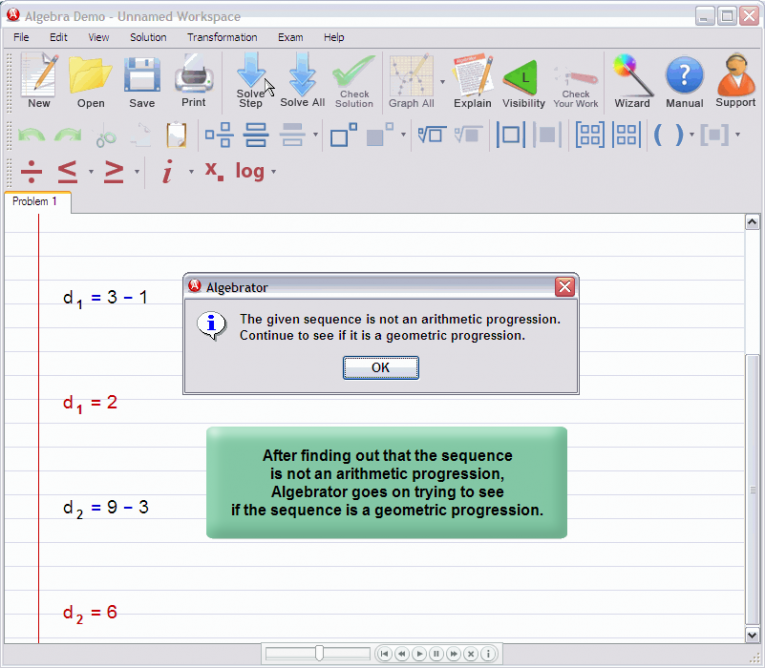Insert the imaginary unit i symbol

coord(167,172)
